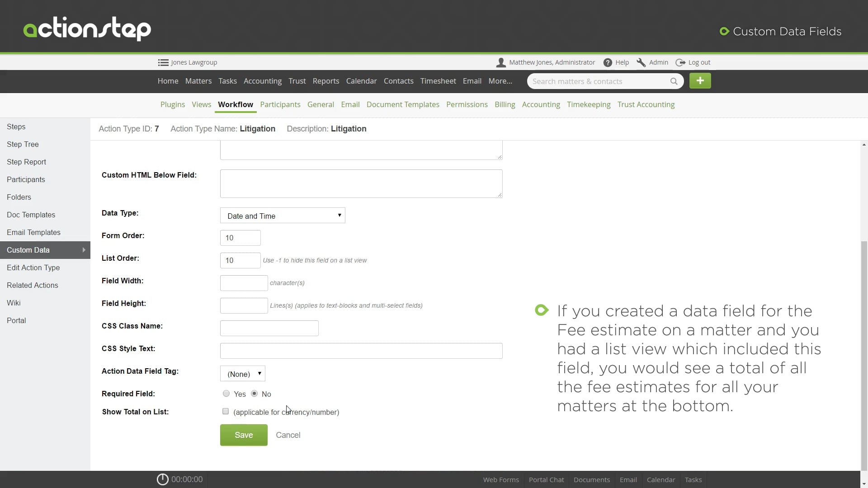Click the CSS Style Text input

[361, 351]
